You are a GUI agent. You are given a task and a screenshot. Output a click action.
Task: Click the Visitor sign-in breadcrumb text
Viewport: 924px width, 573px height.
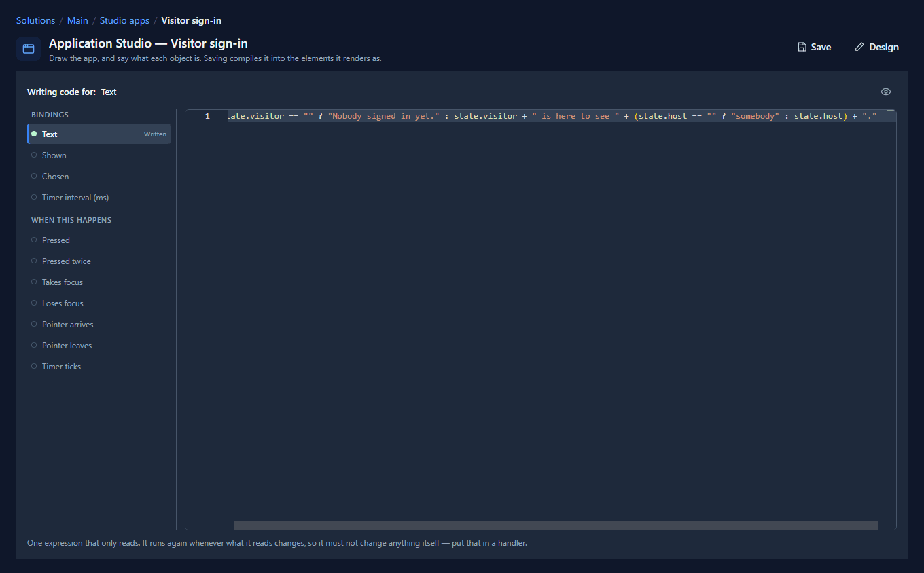point(191,20)
